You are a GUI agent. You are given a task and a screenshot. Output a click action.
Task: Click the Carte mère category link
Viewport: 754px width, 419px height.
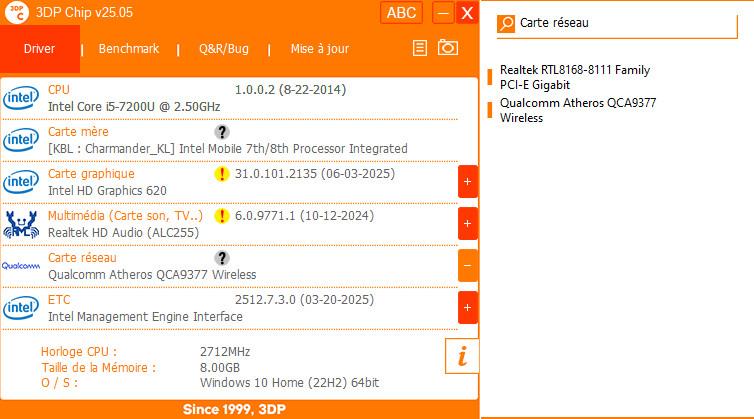(78, 132)
